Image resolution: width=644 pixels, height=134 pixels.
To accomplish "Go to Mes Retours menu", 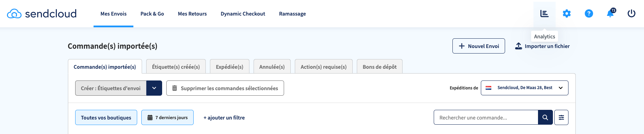I will [x=192, y=14].
